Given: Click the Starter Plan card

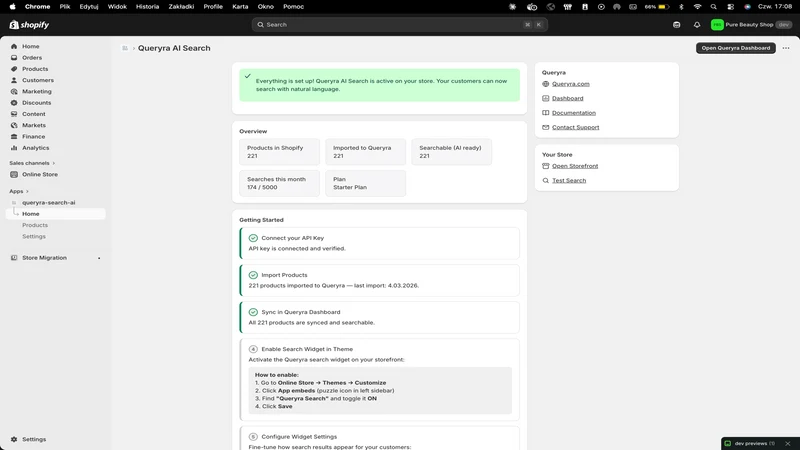Looking at the screenshot, I should click(366, 183).
